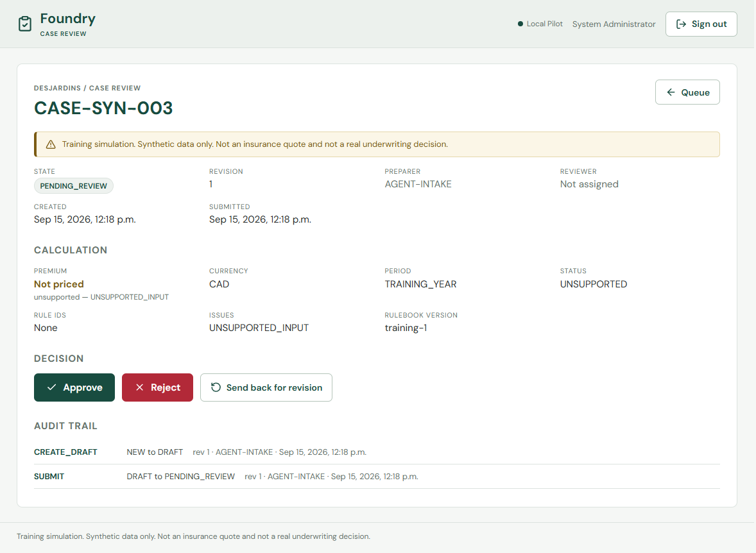
Task: Click DRAFT to PENDING_REVIEW transition text
Action: [x=181, y=477]
